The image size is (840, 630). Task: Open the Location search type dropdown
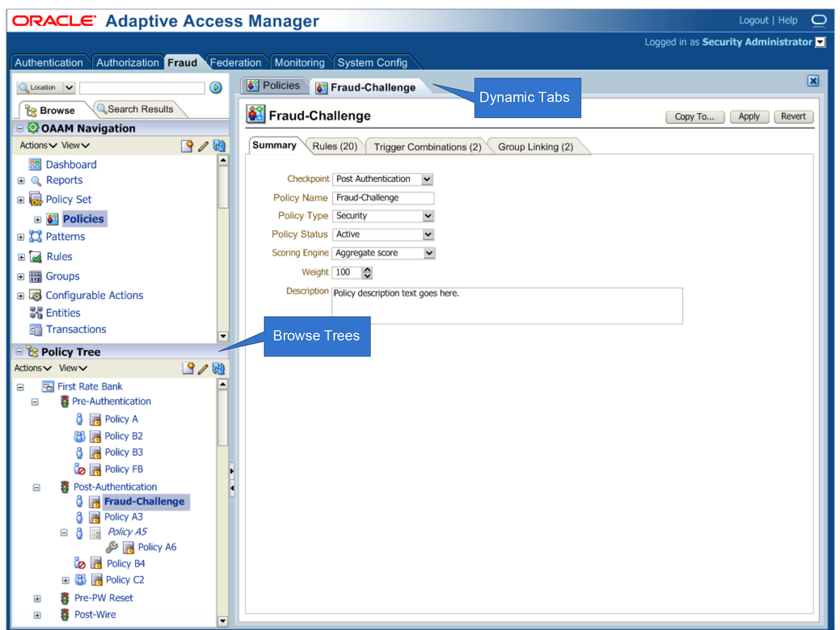coord(69,87)
